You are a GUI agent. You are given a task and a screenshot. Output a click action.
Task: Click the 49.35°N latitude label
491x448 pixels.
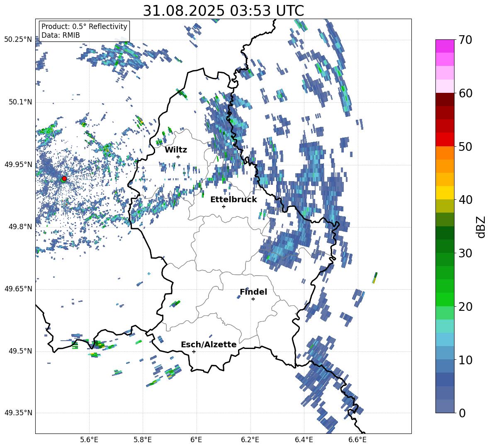[x=18, y=413]
